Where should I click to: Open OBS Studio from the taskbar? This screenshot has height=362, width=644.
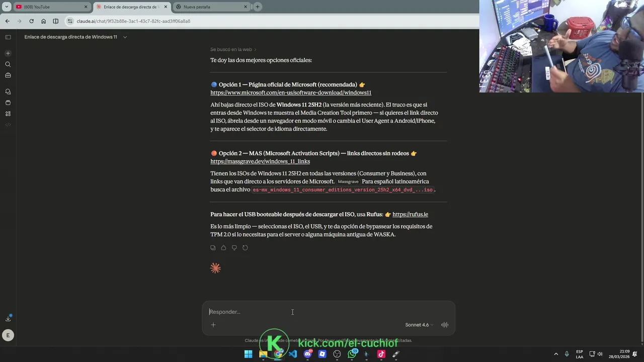[x=337, y=354]
